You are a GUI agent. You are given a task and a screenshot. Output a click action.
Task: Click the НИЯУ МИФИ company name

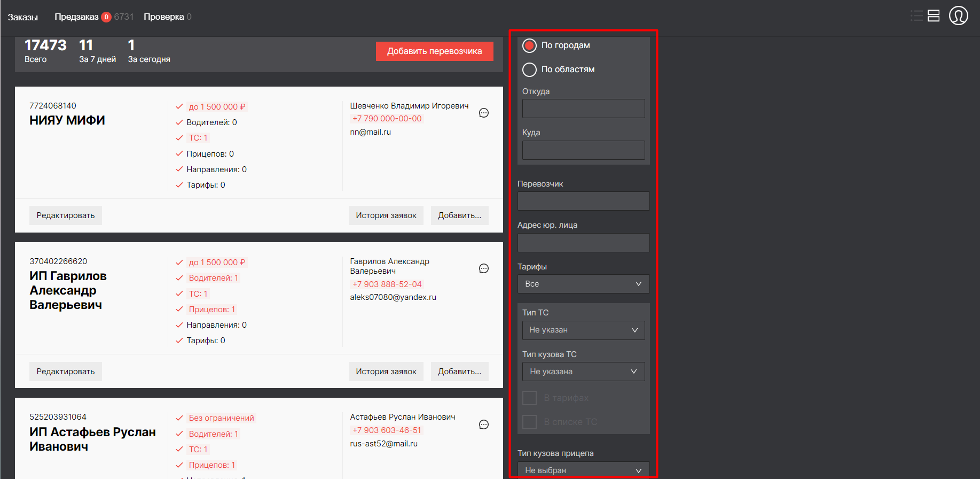coord(67,120)
